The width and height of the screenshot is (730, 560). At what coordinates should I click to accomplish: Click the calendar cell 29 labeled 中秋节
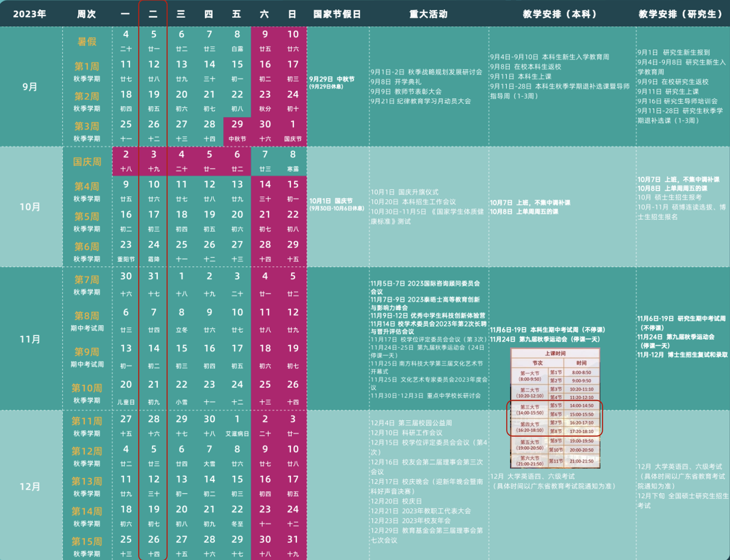pos(237,131)
